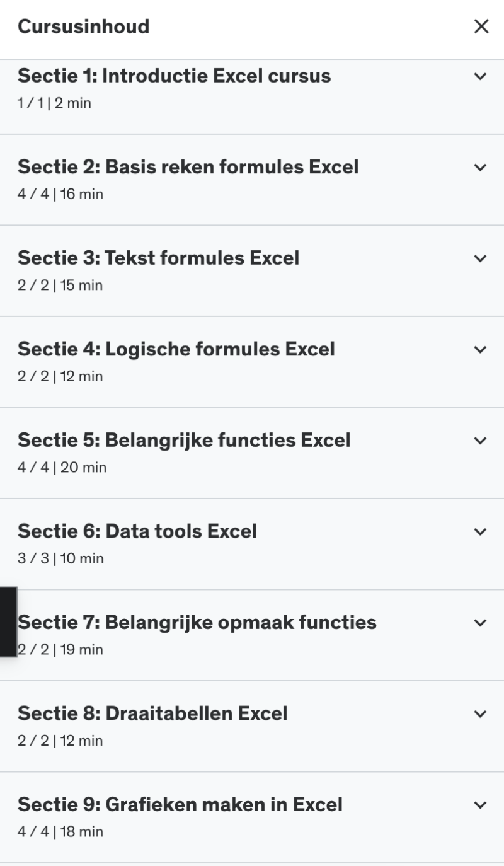Select Sectie 7: Belangrijke opmaak functies title

(x=197, y=622)
